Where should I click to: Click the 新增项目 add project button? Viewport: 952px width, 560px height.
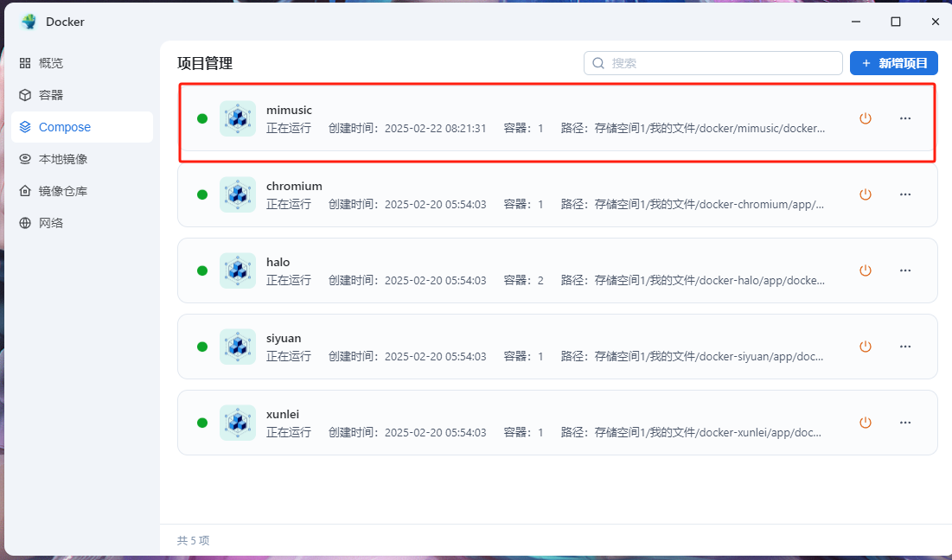point(893,63)
